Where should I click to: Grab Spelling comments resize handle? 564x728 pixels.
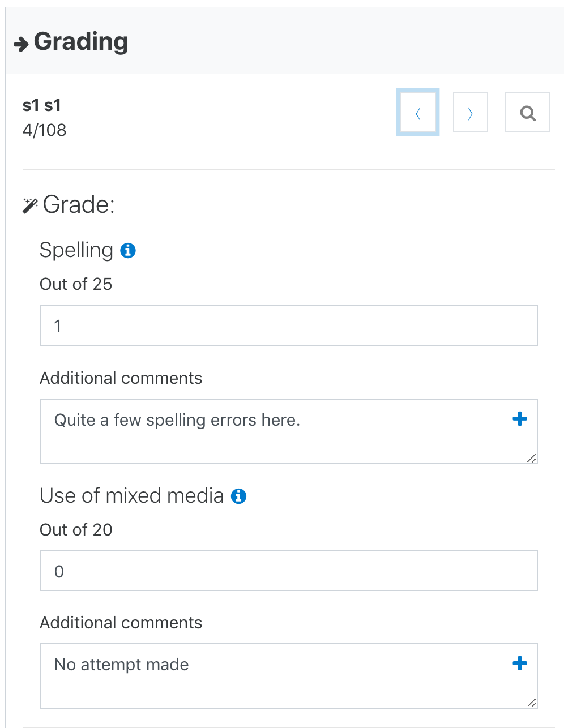[x=531, y=458]
